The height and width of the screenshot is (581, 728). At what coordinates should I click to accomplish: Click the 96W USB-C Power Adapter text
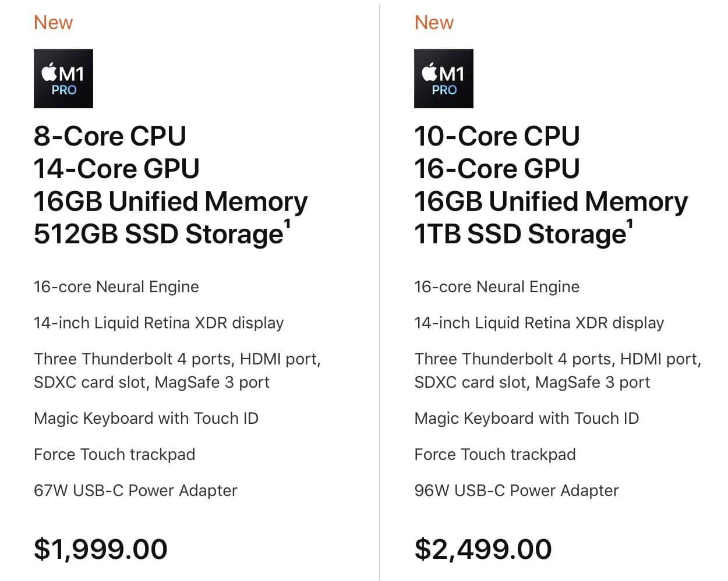tap(516, 491)
